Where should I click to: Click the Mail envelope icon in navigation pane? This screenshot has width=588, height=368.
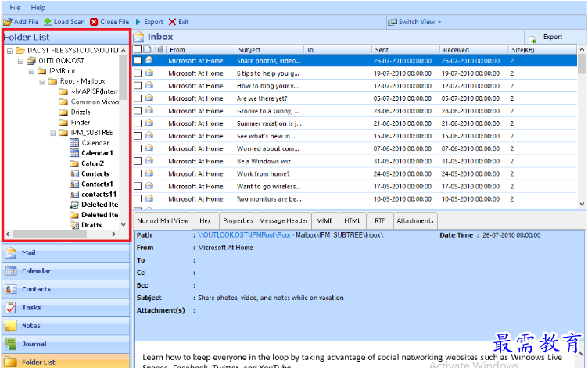pos(11,252)
